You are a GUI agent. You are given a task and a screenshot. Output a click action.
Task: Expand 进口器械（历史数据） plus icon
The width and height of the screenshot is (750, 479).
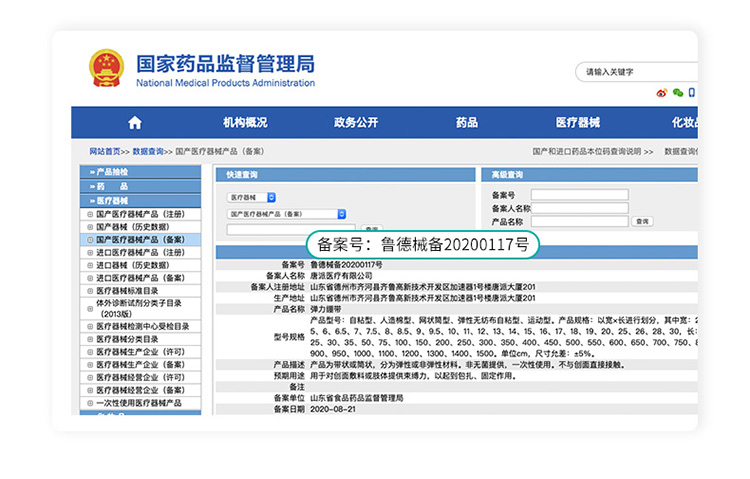(x=90, y=265)
